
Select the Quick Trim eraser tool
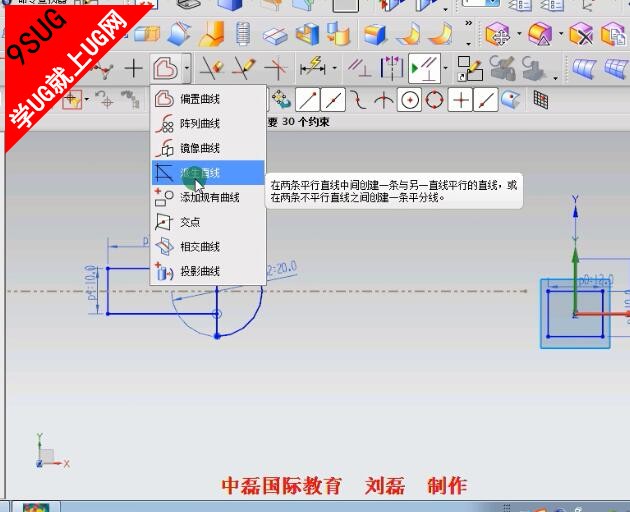pyautogui.click(x=212, y=68)
